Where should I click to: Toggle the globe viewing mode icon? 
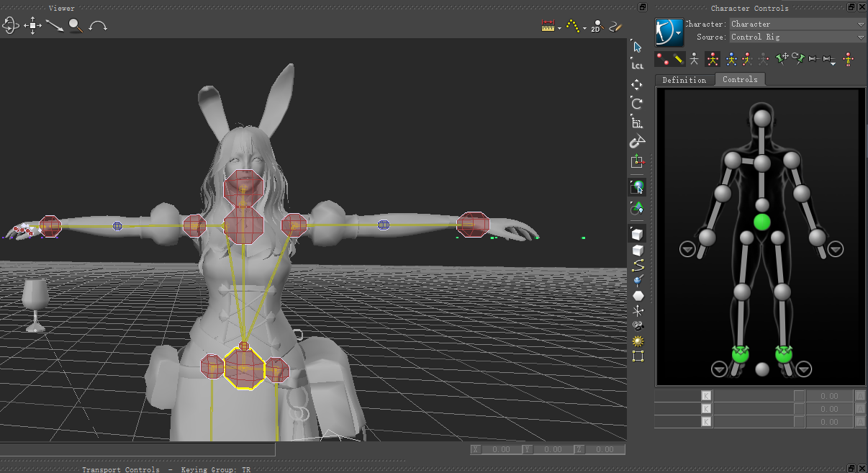pyautogui.click(x=637, y=187)
